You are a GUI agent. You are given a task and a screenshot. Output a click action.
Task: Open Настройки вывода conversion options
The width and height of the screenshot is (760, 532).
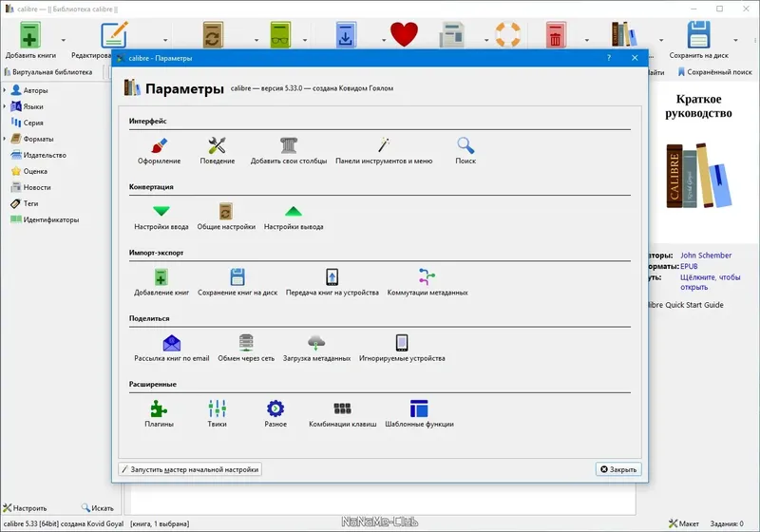click(294, 217)
